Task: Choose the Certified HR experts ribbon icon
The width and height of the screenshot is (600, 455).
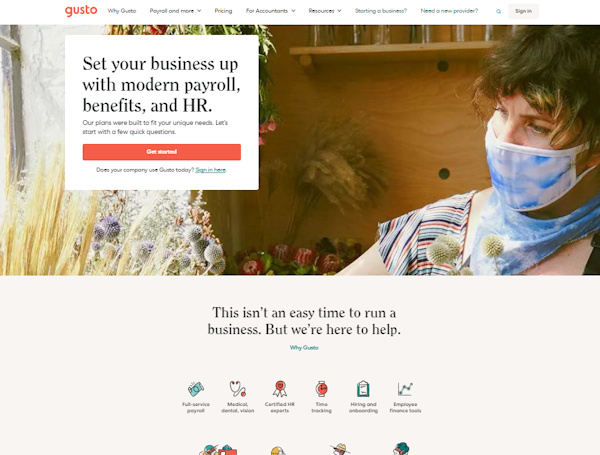Action: click(x=280, y=389)
